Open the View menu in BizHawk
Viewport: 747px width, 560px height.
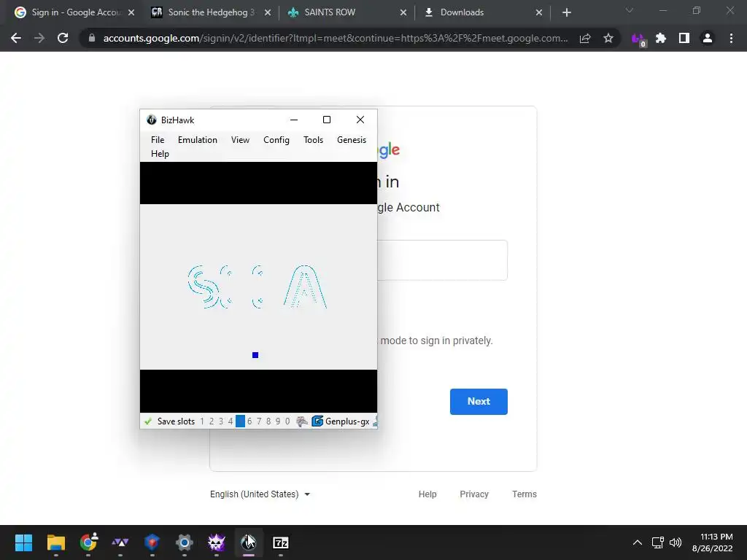tap(240, 139)
